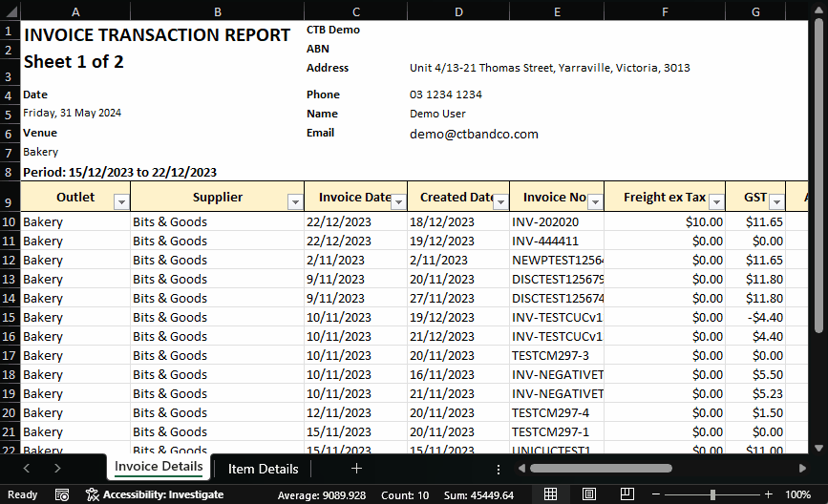828x504 pixels.
Task: Go to the previous sheet with the left arrow
Action: (x=27, y=468)
